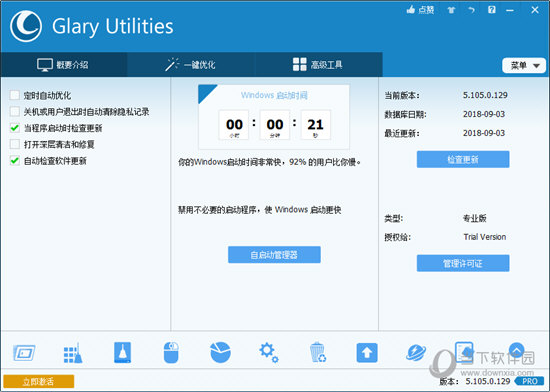Image resolution: width=550 pixels, height=392 pixels.
Task: Switch to the 一键优化 tab
Action: tap(191, 65)
